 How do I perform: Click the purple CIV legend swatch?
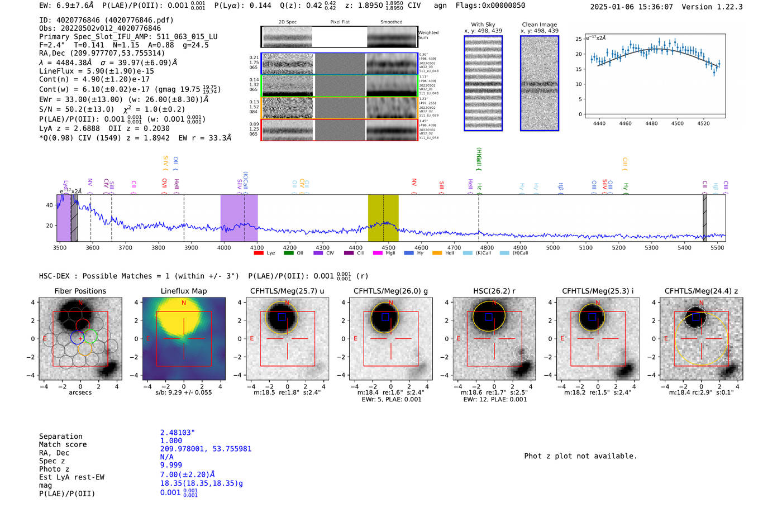pyautogui.click(x=318, y=253)
